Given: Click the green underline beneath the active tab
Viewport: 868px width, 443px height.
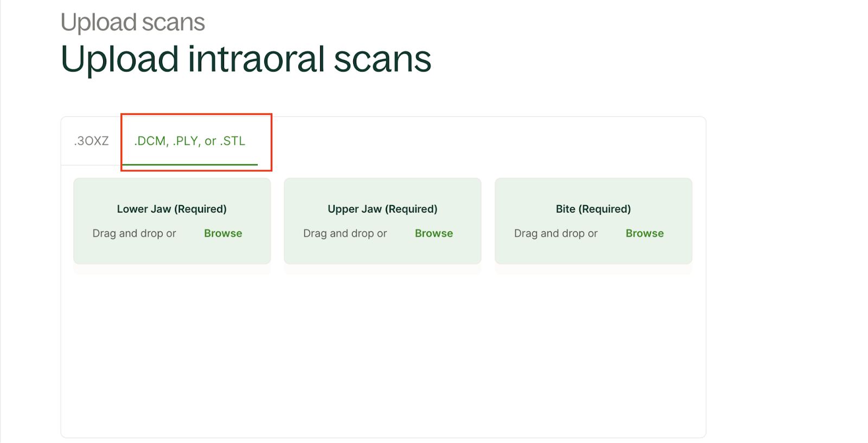Looking at the screenshot, I should [190, 164].
